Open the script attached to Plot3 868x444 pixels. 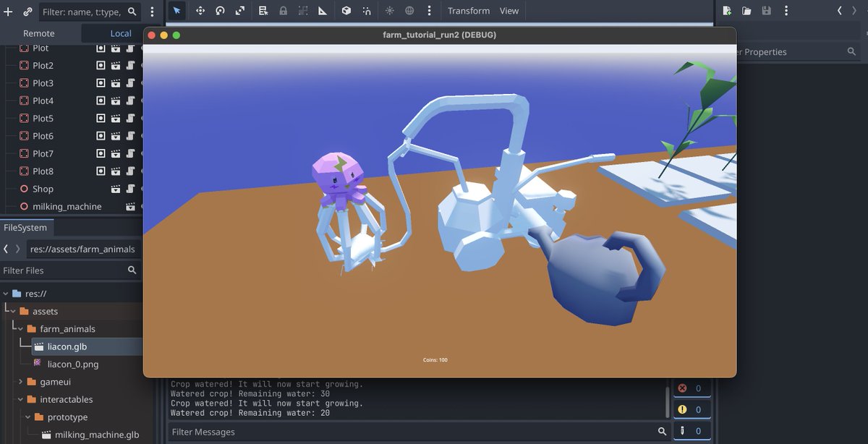(130, 83)
